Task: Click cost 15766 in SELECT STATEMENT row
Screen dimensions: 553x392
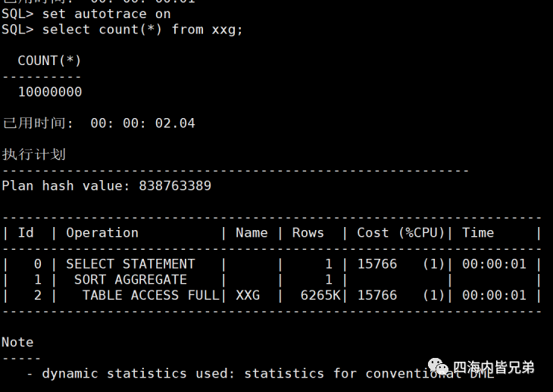Action: coord(377,264)
